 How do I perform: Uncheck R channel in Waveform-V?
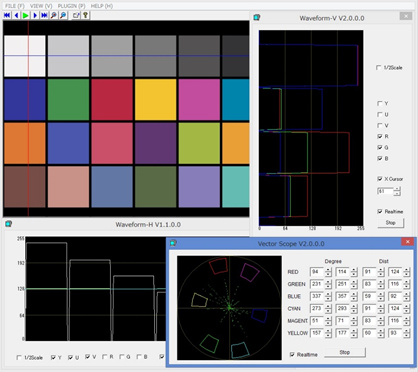pyautogui.click(x=379, y=136)
